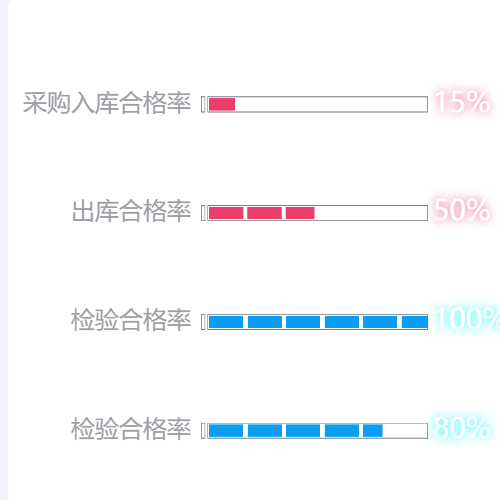The height and width of the screenshot is (500, 500).
Task: Click red filled part of 采购入库合格率 bar
Action: tap(222, 104)
